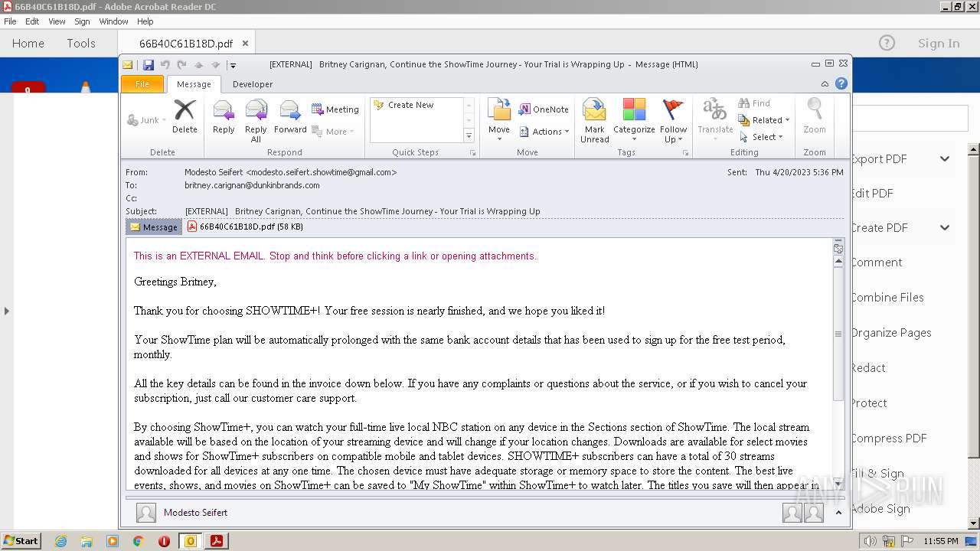The height and width of the screenshot is (551, 980).
Task: Mark message as Unread
Action: pos(595,121)
